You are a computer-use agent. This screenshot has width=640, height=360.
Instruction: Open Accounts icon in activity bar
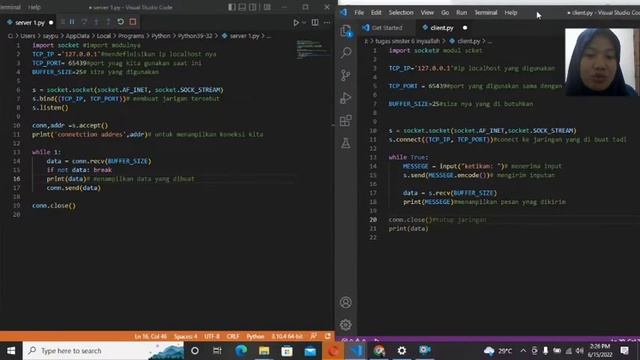click(x=346, y=302)
